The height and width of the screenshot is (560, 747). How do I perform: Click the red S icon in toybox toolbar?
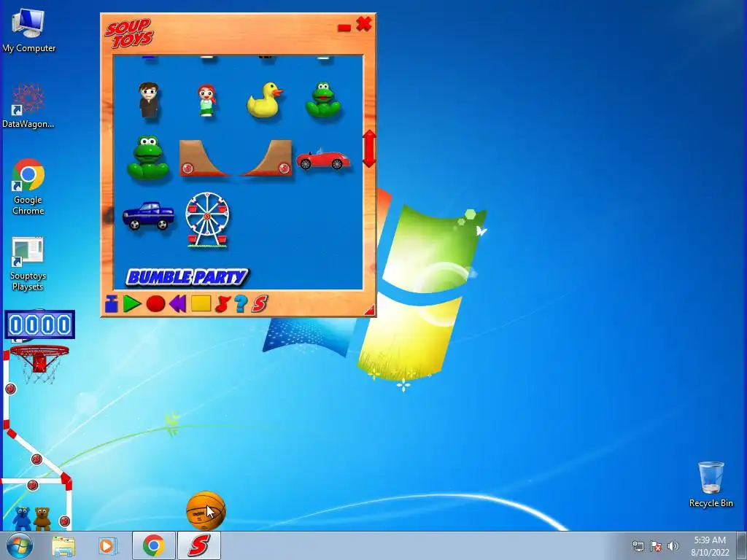point(260,303)
